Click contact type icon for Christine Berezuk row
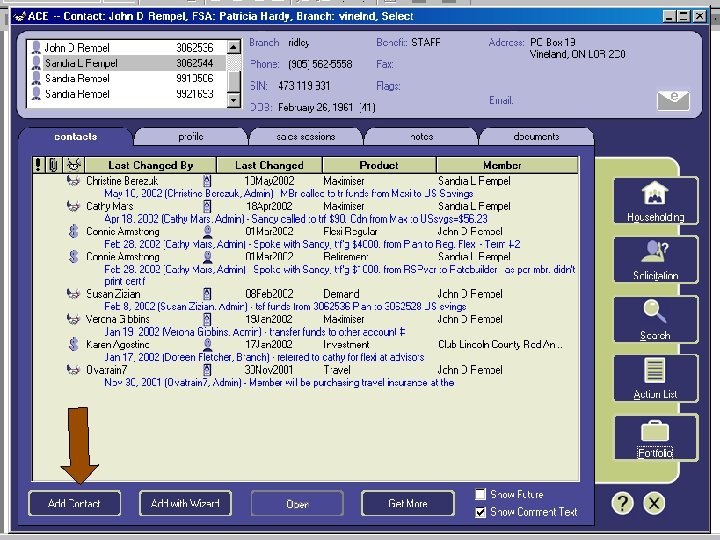Screen dimensions: 720x540 (x=73, y=180)
